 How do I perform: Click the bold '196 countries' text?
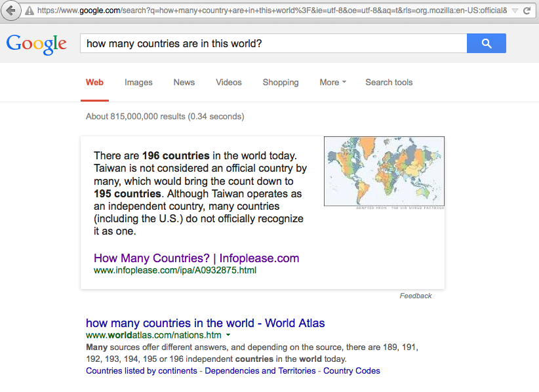[176, 155]
